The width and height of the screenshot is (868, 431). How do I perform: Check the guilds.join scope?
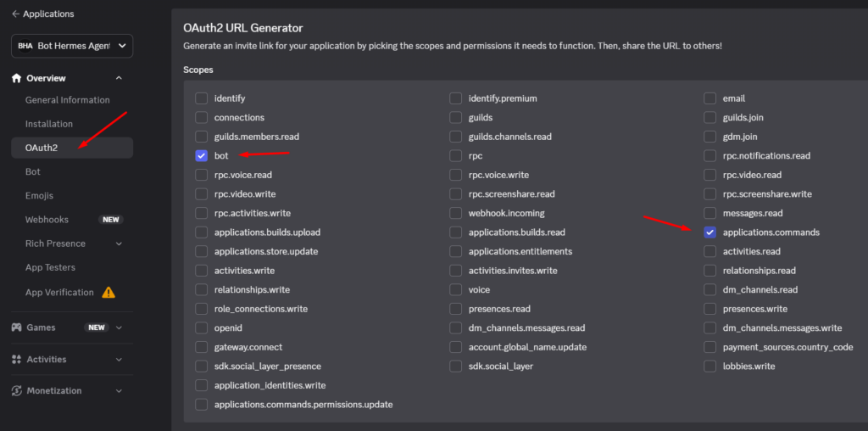pyautogui.click(x=709, y=118)
